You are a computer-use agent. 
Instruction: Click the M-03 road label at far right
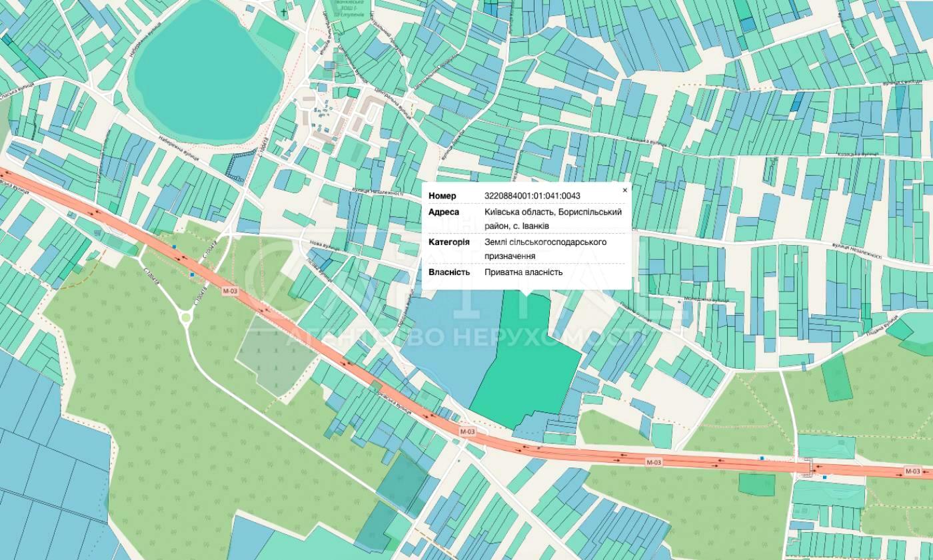pyautogui.click(x=912, y=471)
